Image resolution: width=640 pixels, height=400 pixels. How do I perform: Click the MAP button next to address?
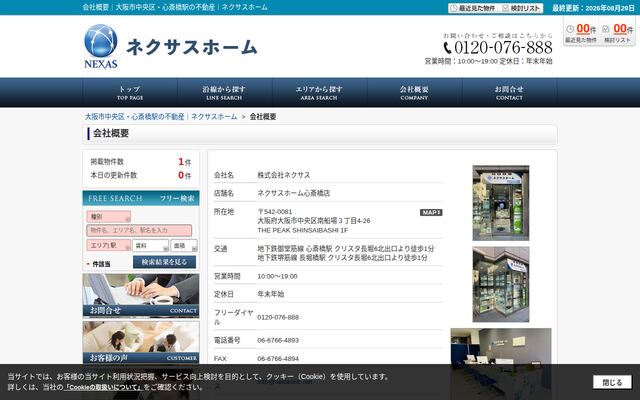coord(431,212)
